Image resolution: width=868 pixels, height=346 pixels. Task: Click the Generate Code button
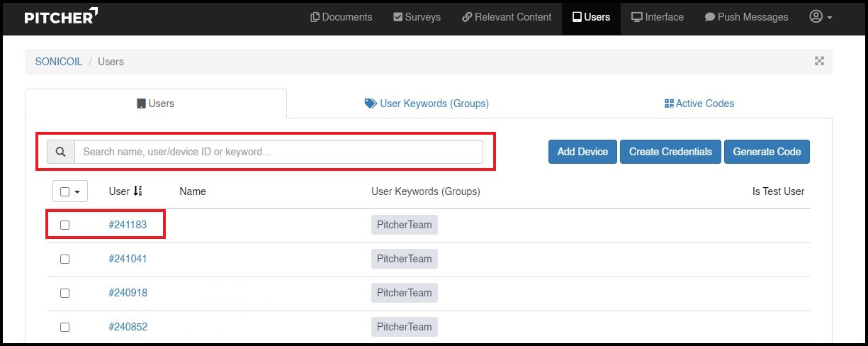click(x=767, y=152)
